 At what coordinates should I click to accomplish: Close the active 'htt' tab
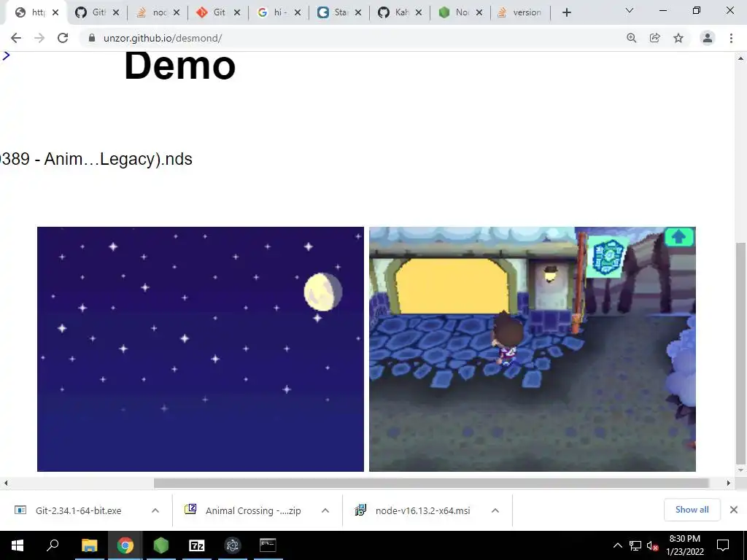pos(55,12)
